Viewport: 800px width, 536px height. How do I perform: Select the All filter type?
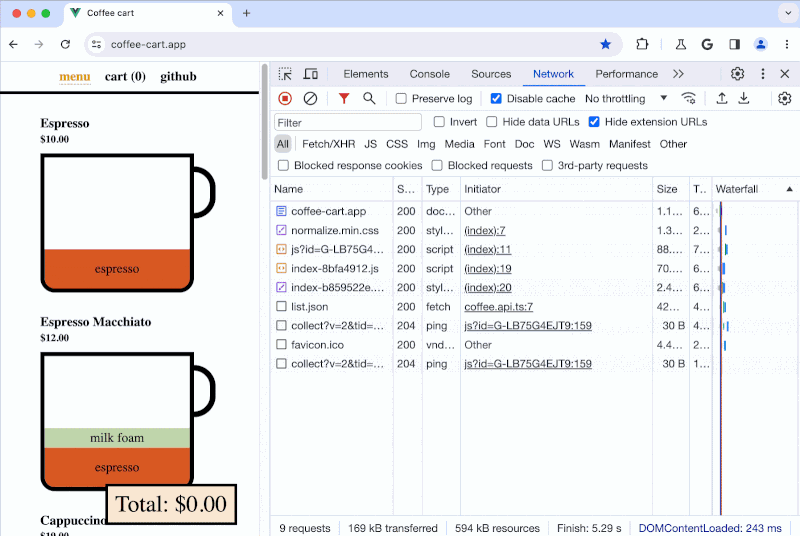(283, 144)
